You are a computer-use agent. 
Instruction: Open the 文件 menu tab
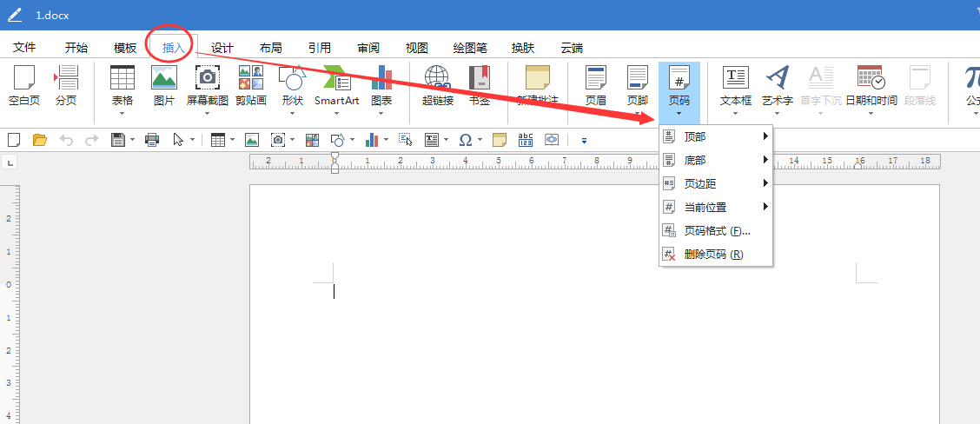click(24, 48)
